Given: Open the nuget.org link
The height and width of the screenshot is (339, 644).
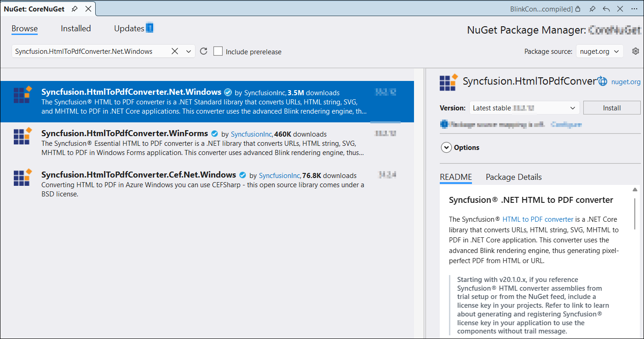Looking at the screenshot, I should 626,82.
